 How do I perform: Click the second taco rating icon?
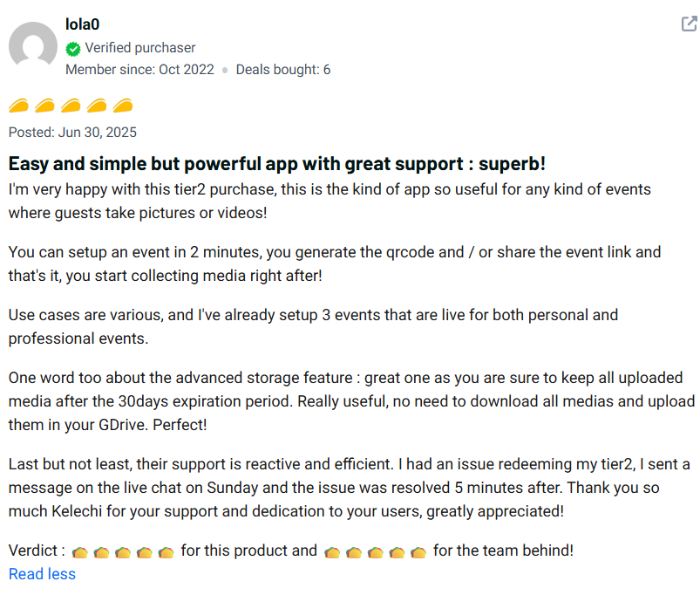click(45, 106)
